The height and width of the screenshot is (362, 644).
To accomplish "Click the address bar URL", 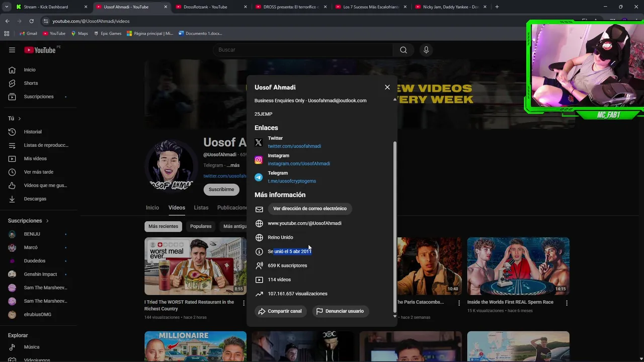I will point(91,21).
